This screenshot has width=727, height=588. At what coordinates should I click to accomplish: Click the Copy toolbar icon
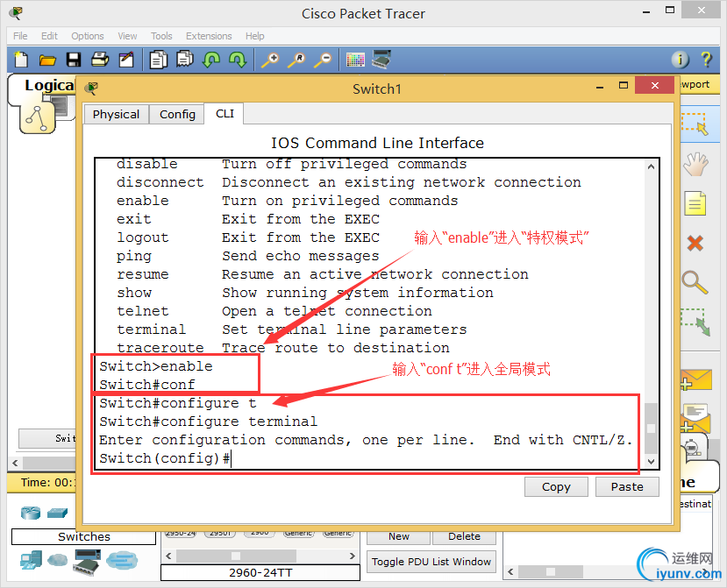(x=158, y=60)
